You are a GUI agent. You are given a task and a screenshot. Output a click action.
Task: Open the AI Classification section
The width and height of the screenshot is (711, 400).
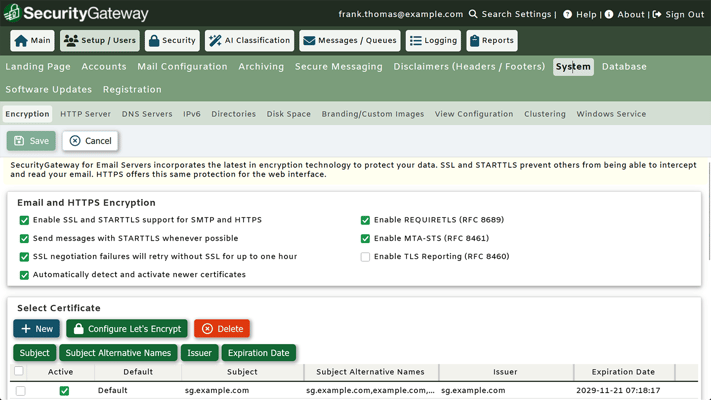249,41
